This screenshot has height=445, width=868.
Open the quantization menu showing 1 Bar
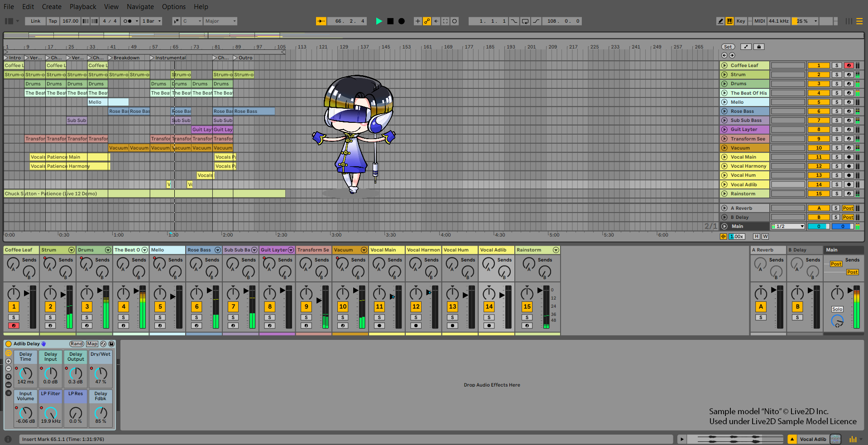click(x=152, y=21)
